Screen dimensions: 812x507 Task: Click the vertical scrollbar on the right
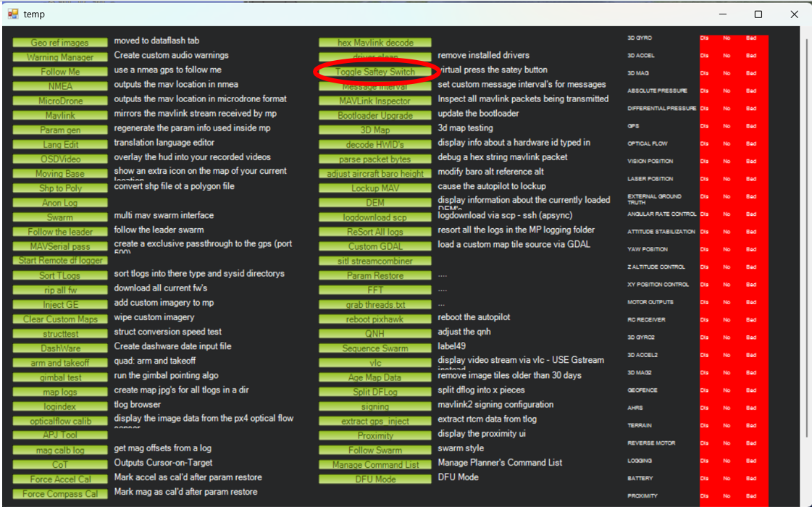point(805,239)
